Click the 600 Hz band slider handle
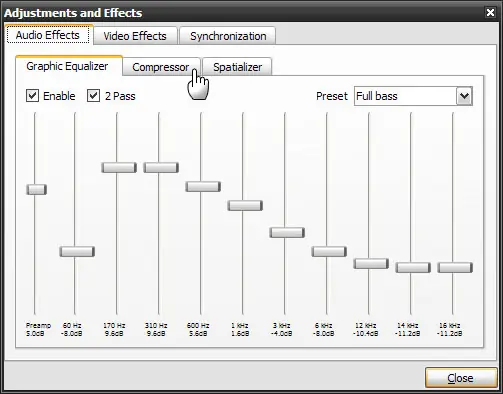 pos(203,186)
